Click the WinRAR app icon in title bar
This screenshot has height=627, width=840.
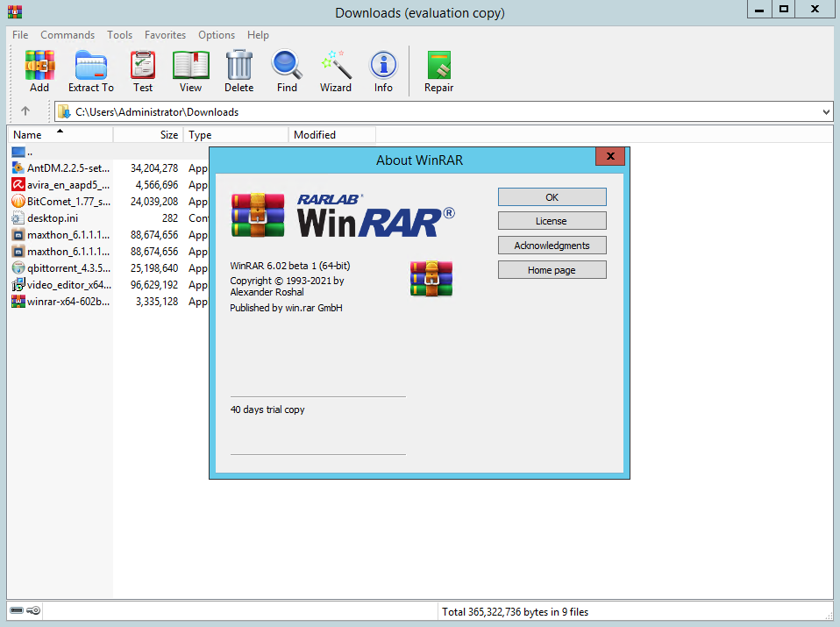pyautogui.click(x=14, y=11)
